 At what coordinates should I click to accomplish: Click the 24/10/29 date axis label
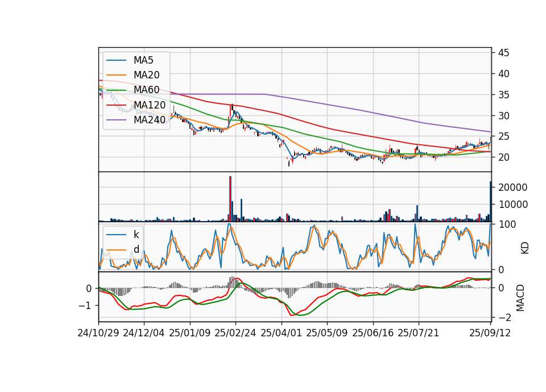click(98, 333)
